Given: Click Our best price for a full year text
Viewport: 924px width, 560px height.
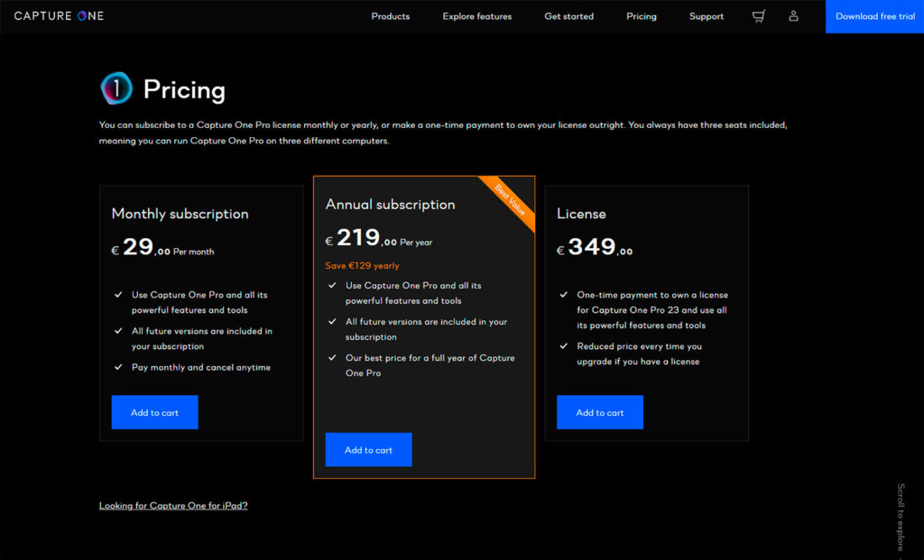Looking at the screenshot, I should tap(430, 365).
